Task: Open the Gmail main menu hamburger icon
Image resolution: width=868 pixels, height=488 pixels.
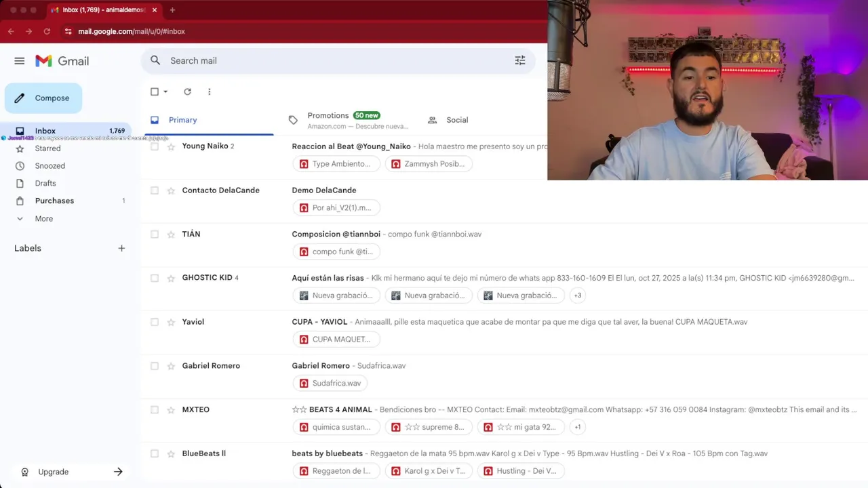Action: (x=19, y=61)
